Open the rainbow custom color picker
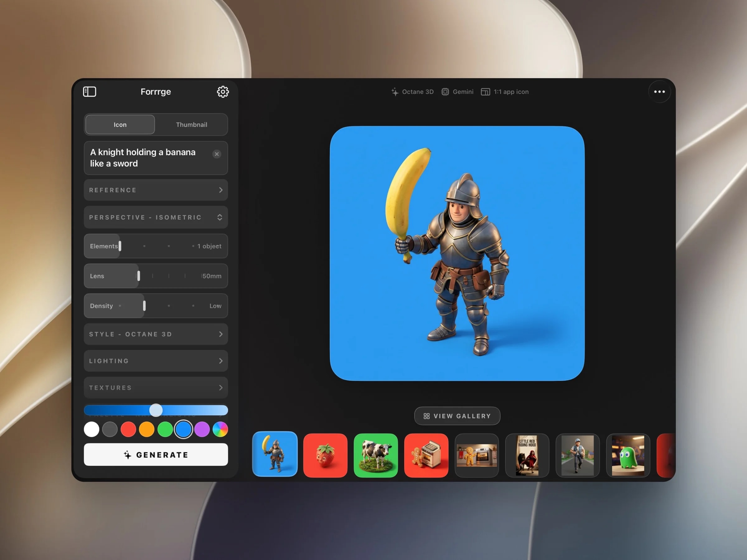Viewport: 747px width, 560px height. click(220, 429)
